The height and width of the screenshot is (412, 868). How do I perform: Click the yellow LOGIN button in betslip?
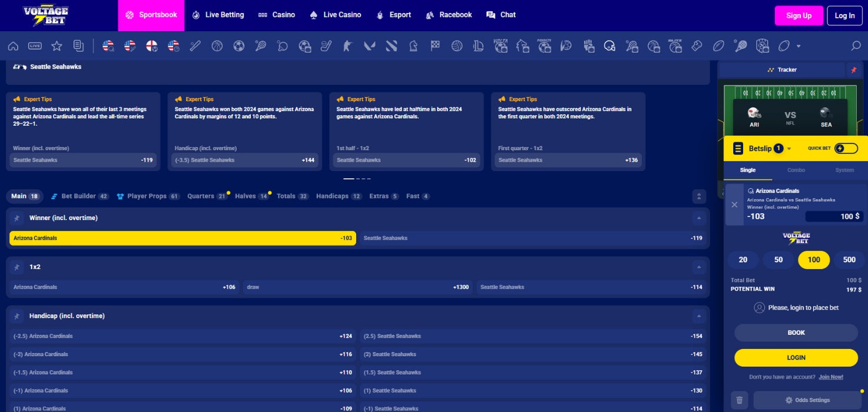pyautogui.click(x=796, y=357)
